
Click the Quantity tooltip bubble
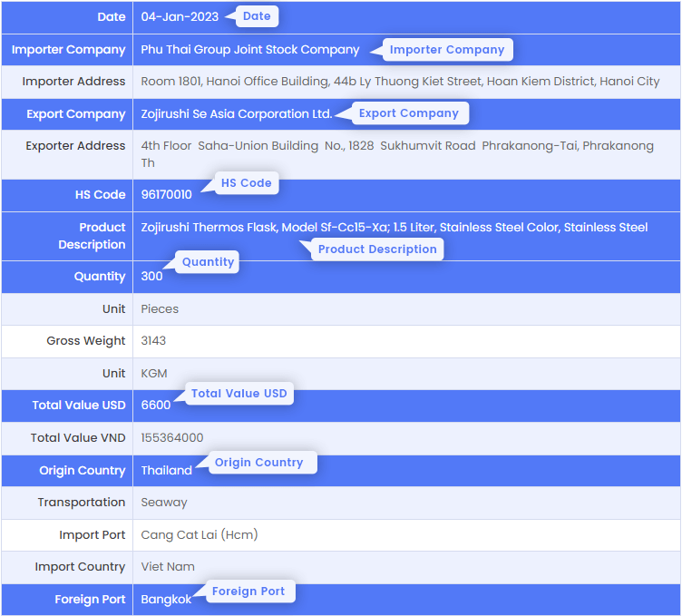pyautogui.click(x=208, y=262)
